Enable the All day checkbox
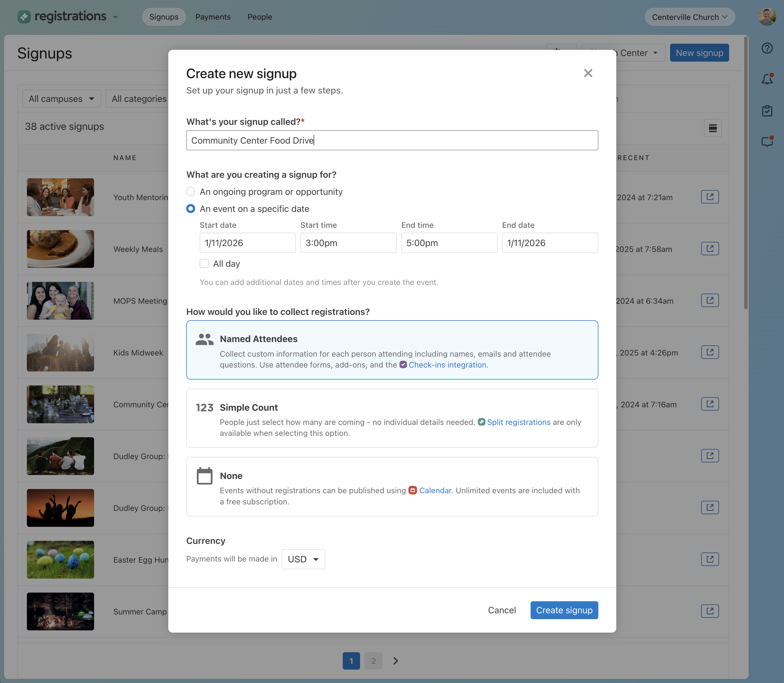 (x=204, y=264)
